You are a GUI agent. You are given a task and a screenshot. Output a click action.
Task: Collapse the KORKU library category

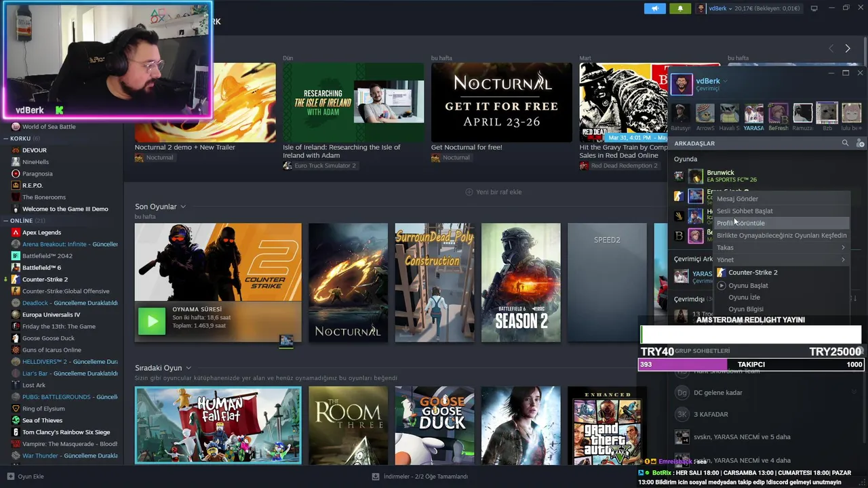click(6, 138)
